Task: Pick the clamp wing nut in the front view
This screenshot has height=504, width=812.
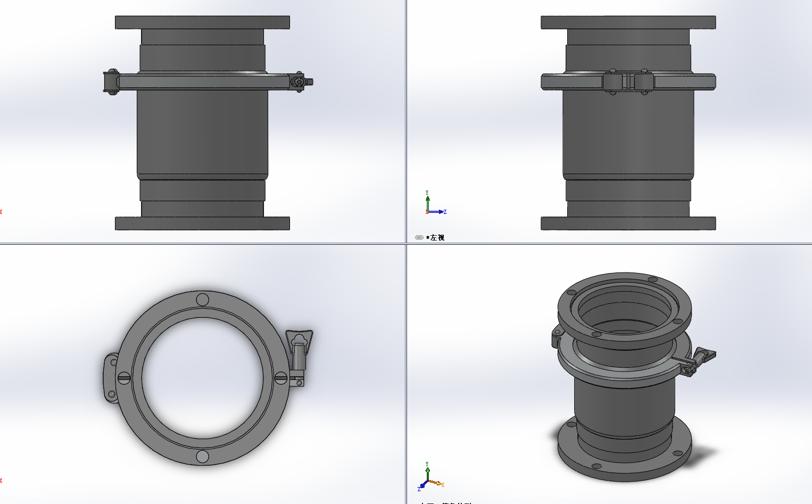Action: 301,81
